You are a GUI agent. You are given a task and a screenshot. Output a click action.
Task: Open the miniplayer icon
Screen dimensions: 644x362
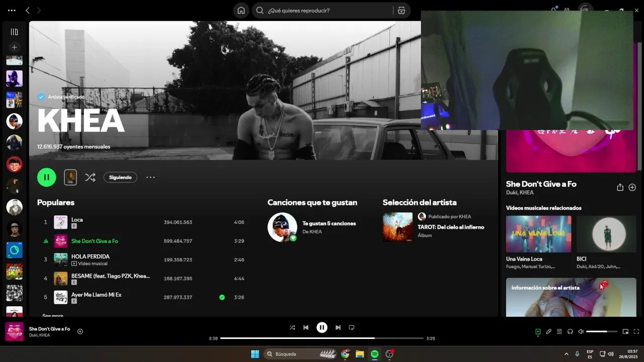(x=625, y=331)
